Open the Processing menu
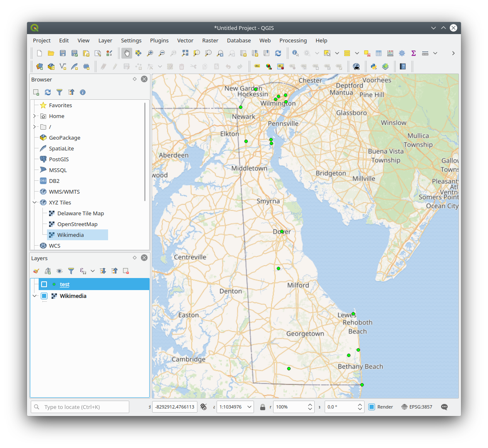 pyautogui.click(x=293, y=40)
